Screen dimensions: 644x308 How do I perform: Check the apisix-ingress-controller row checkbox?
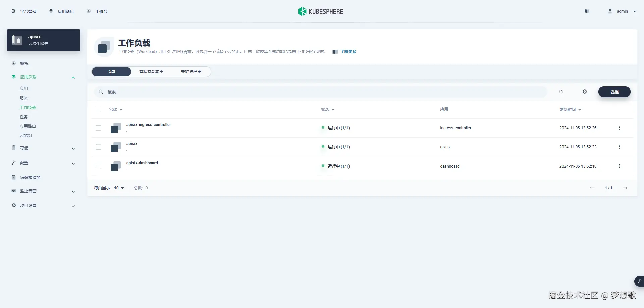pos(98,128)
